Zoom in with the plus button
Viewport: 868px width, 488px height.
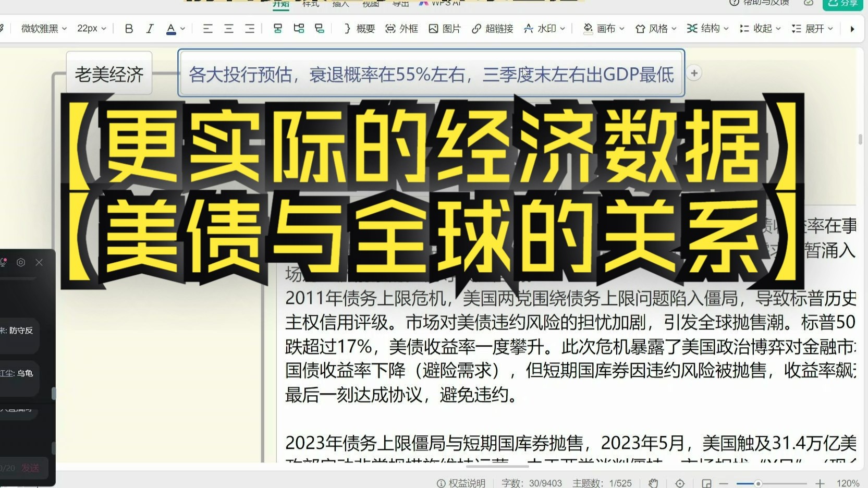coord(820,484)
